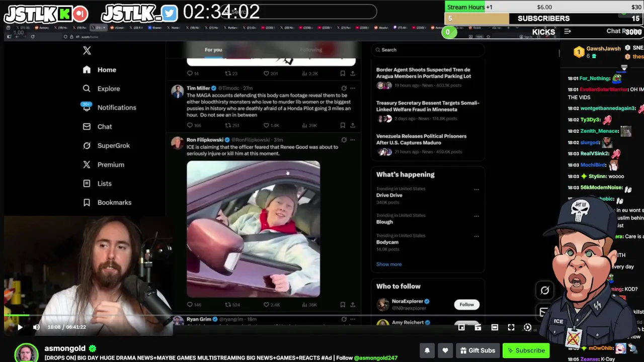Open Ron Filipkowski's profile avatar

click(177, 143)
